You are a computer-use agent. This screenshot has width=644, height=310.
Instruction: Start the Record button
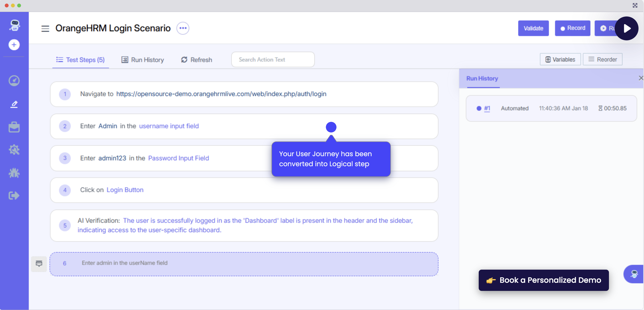pos(572,28)
